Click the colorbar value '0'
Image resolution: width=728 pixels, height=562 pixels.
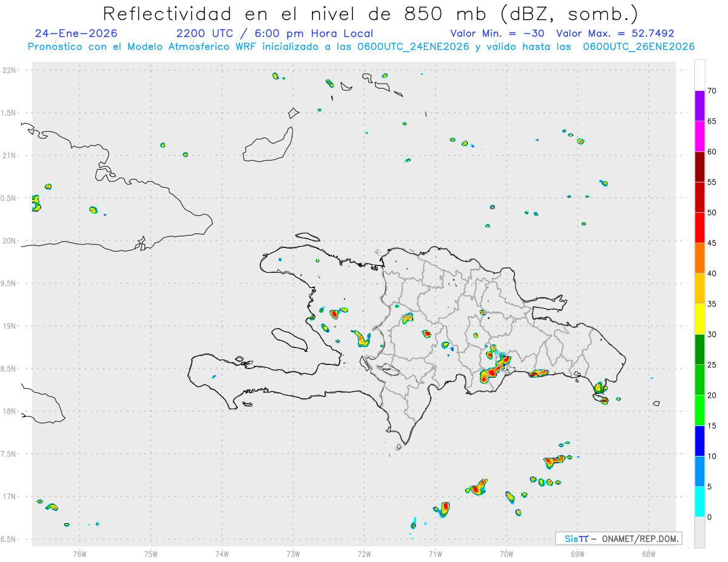709,517
